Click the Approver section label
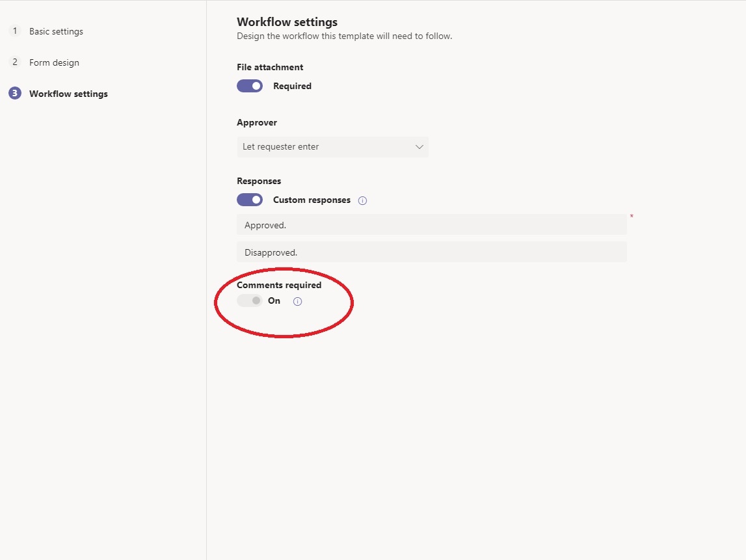 click(x=257, y=122)
